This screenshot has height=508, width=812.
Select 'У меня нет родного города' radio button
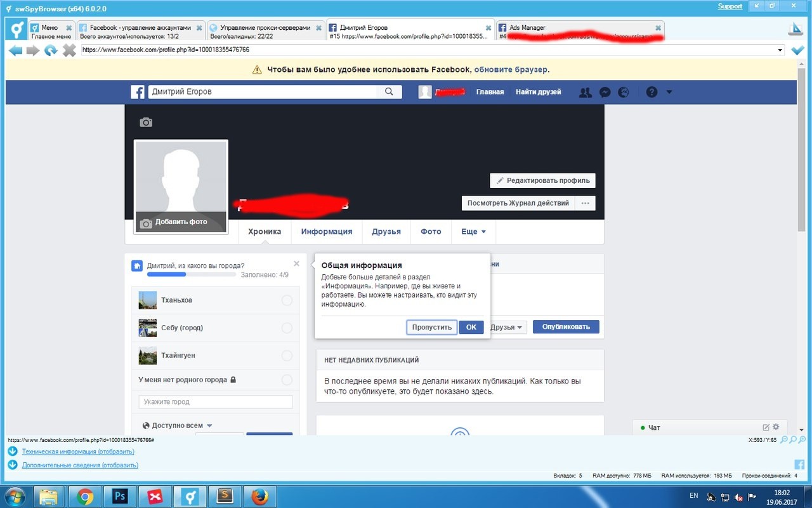point(287,380)
